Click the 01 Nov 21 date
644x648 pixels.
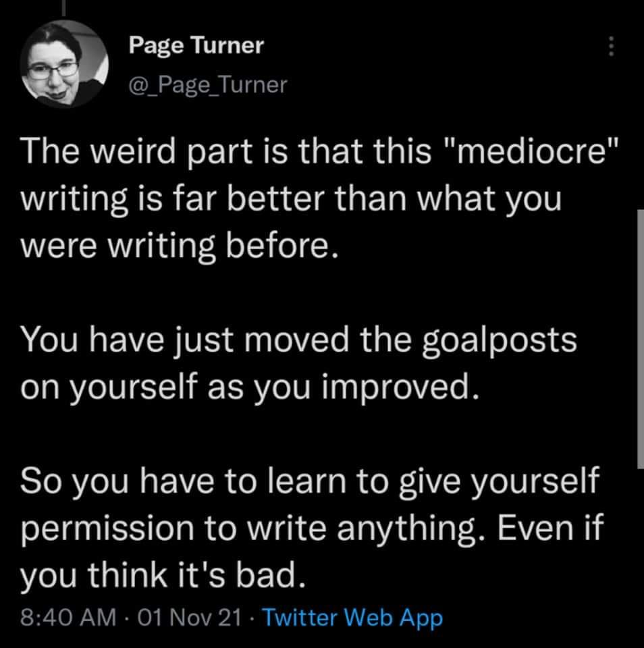click(x=189, y=618)
